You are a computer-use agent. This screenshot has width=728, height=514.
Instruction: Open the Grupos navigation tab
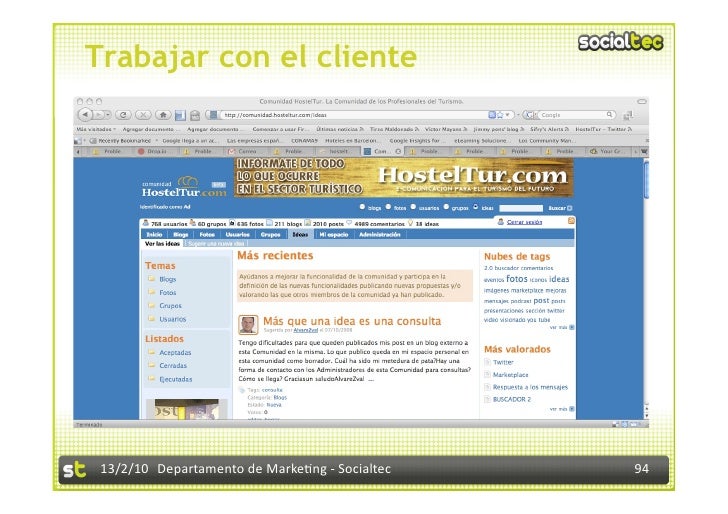tap(271, 234)
